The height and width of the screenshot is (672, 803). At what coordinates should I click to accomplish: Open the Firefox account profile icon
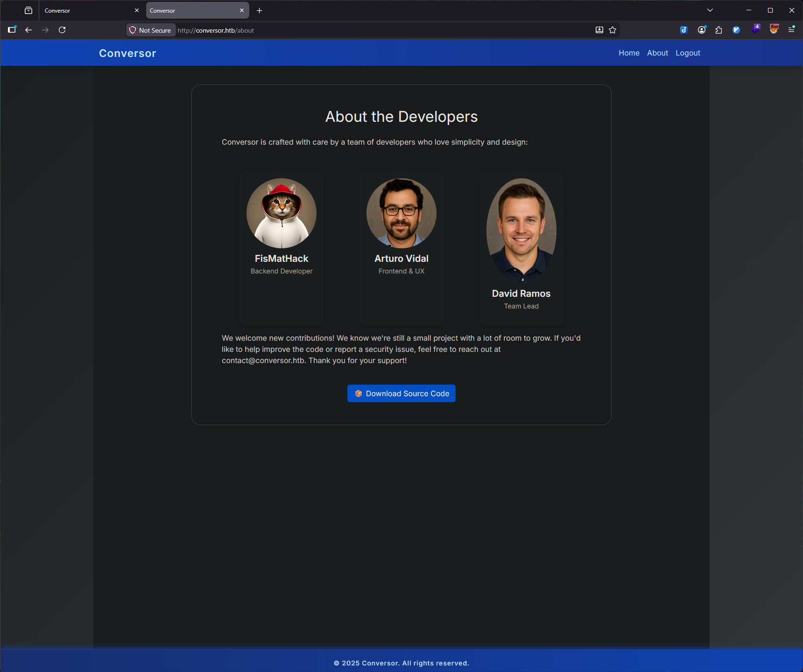(x=702, y=30)
